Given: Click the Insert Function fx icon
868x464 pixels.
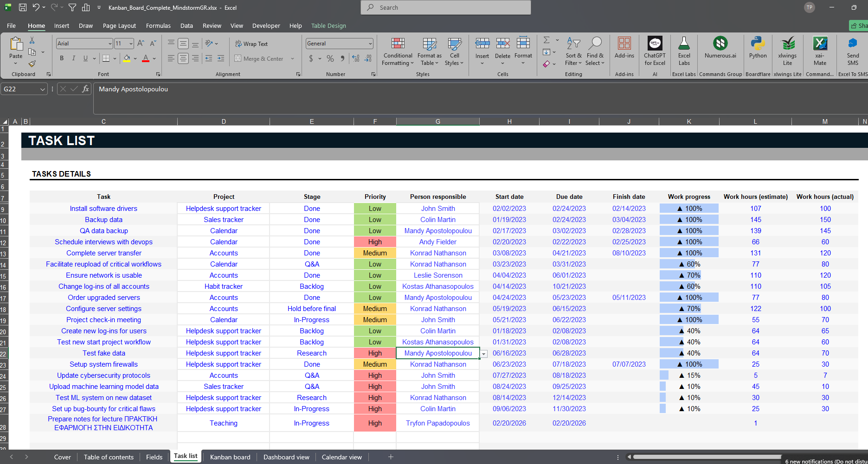Looking at the screenshot, I should click(85, 89).
